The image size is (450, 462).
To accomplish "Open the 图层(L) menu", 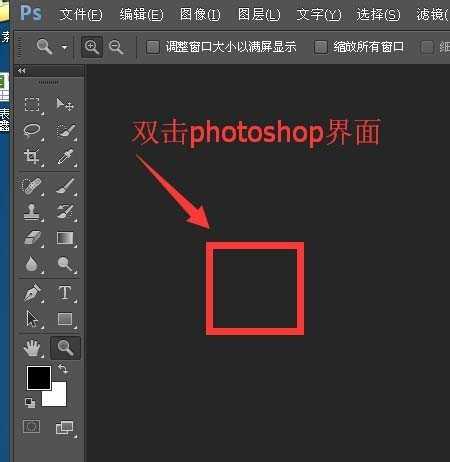I will point(259,14).
